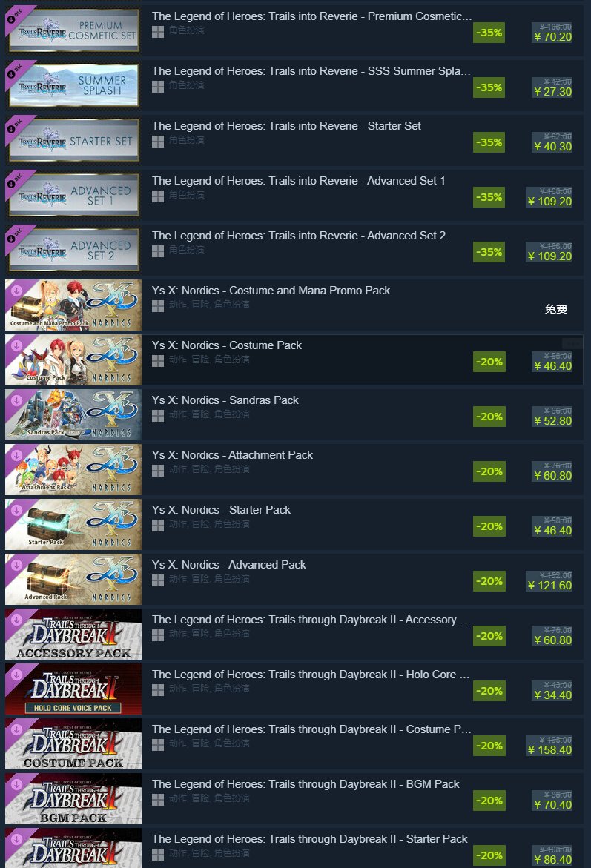
Task: Click ¥158.40 price for Daybreak II Costume Pack
Action: (549, 750)
